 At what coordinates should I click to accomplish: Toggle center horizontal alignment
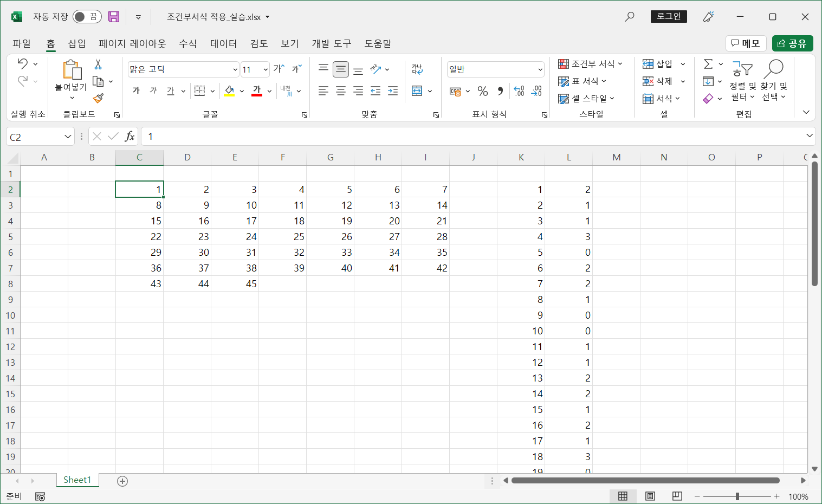341,91
